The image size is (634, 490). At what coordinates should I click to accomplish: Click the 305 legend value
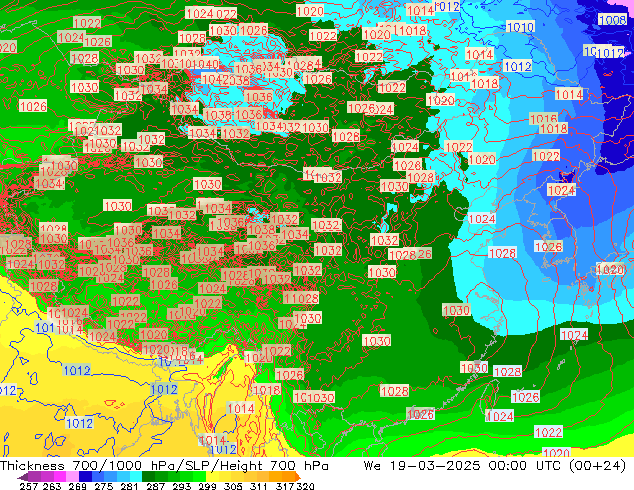[x=233, y=486]
